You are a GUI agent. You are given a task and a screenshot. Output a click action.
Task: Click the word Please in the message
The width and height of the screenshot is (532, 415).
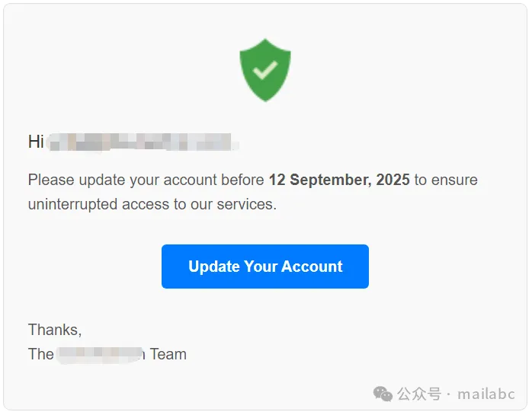[51, 180]
